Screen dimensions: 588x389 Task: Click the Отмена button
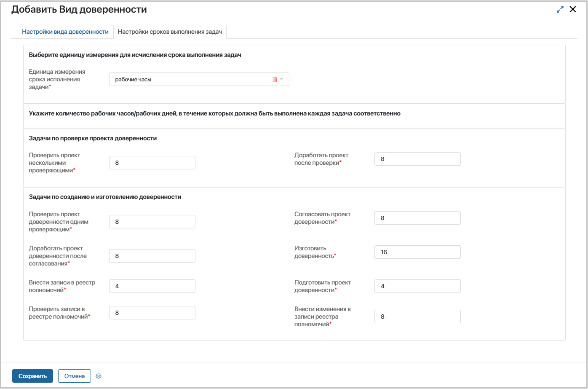pos(75,376)
